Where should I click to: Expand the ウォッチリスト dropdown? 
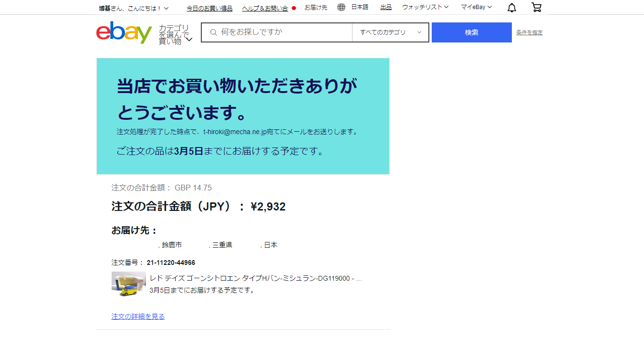click(425, 7)
